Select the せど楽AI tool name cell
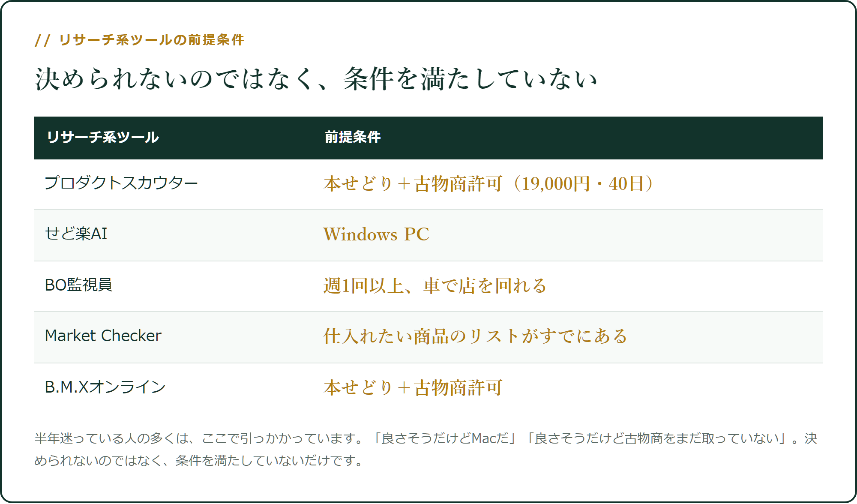Image resolution: width=857 pixels, height=504 pixels. (x=76, y=234)
